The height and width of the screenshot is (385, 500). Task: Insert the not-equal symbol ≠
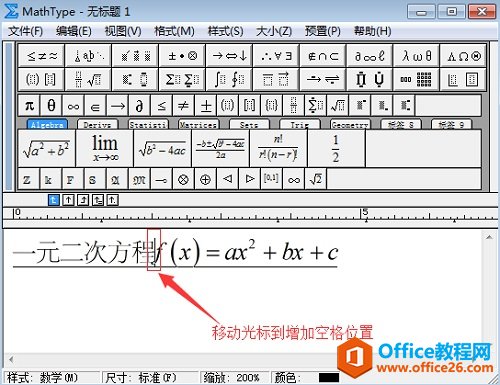pyautogui.click(x=183, y=106)
